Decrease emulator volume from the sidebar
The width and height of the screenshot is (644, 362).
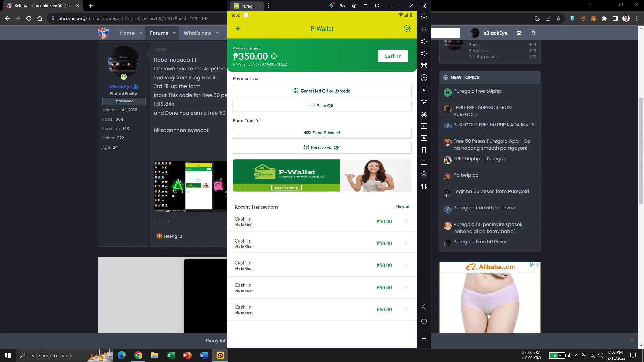click(424, 54)
